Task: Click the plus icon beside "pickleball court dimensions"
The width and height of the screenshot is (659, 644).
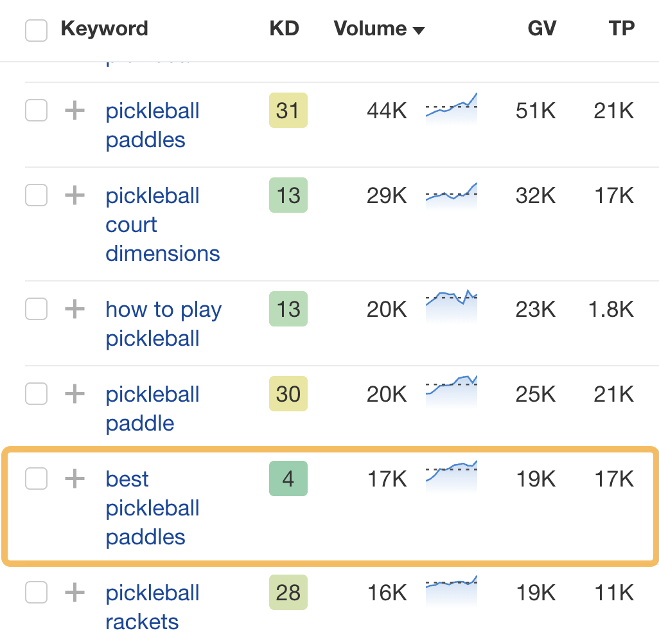Action: pos(75,195)
